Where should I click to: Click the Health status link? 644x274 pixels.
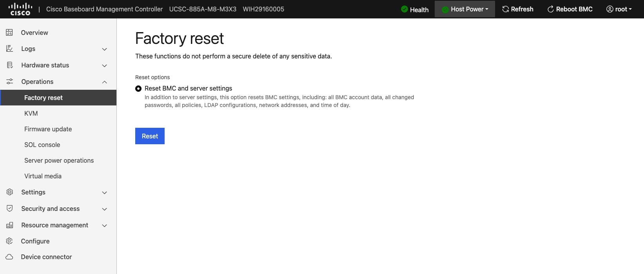point(415,9)
